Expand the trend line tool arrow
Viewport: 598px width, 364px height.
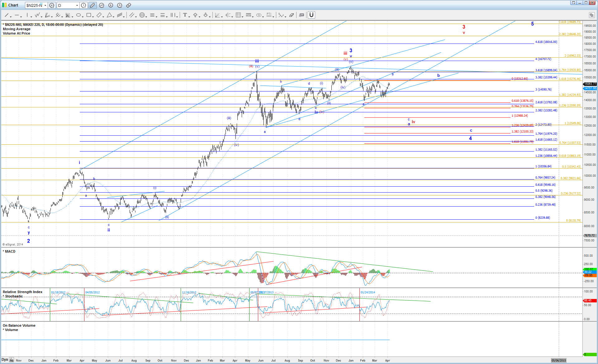coord(11,16)
